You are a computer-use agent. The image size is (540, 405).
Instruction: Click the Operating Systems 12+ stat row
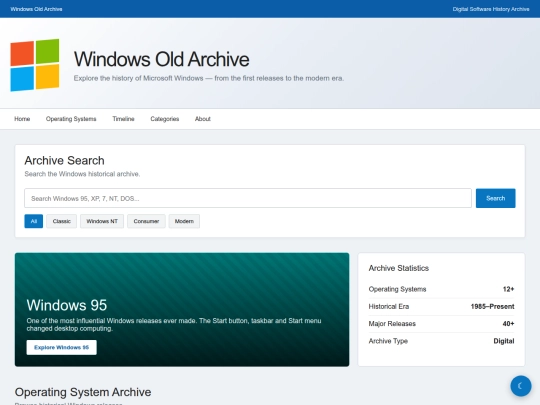tap(441, 289)
